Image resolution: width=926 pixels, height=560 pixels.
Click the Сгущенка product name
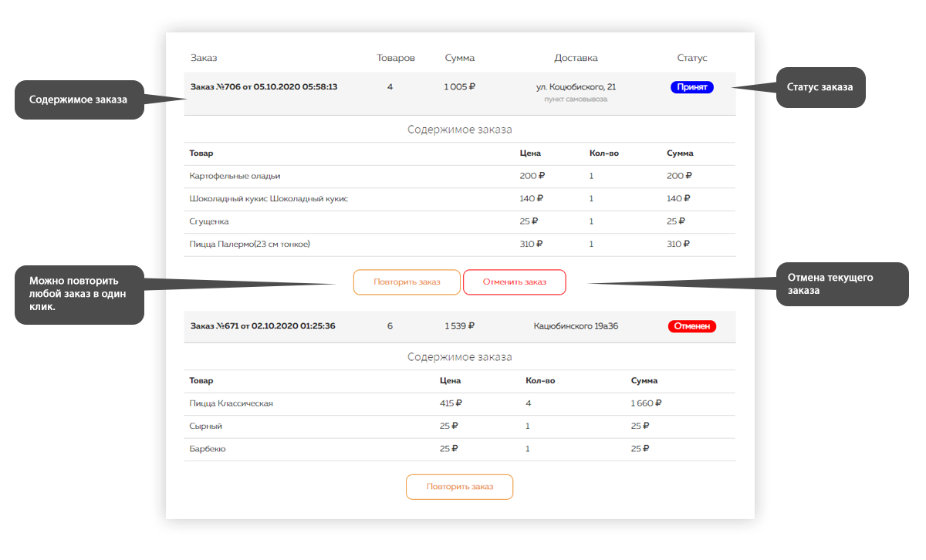click(x=209, y=221)
